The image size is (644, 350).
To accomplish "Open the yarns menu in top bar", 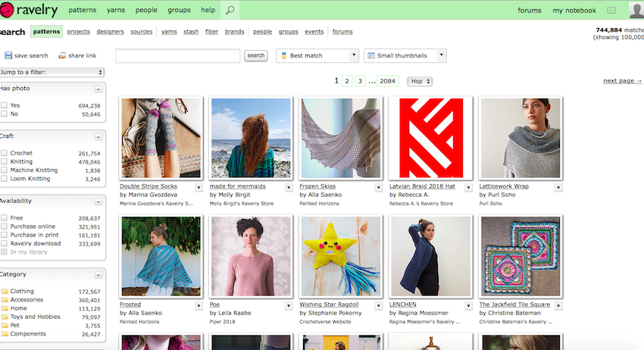I will tap(116, 10).
